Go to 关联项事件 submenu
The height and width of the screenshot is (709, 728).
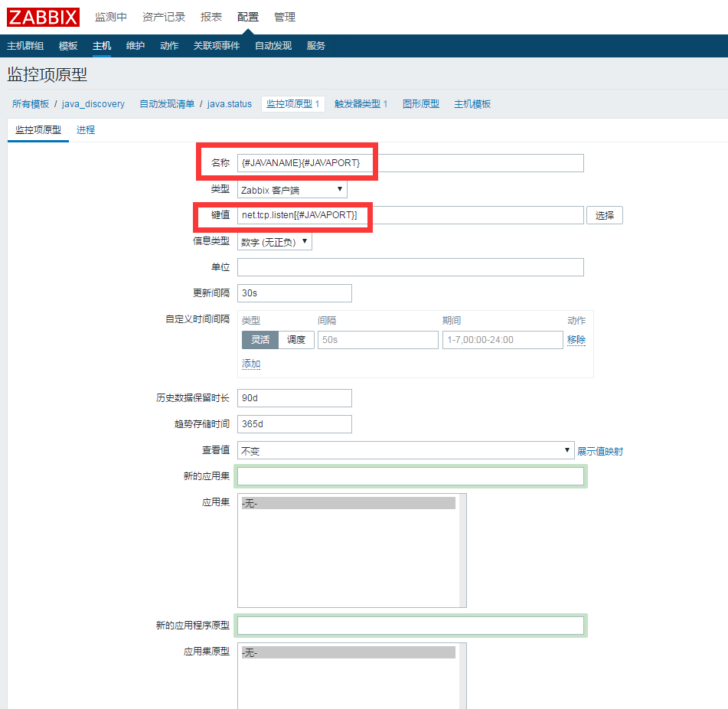tap(217, 46)
